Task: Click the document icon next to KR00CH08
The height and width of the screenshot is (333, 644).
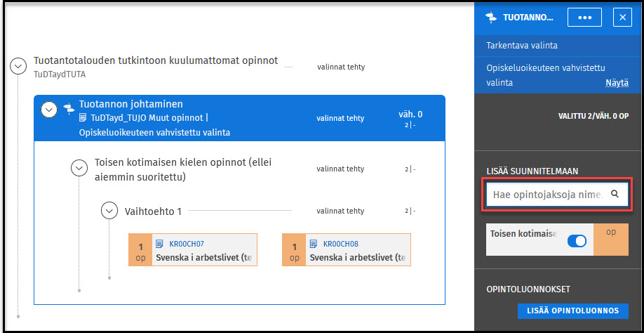Action: 313,244
